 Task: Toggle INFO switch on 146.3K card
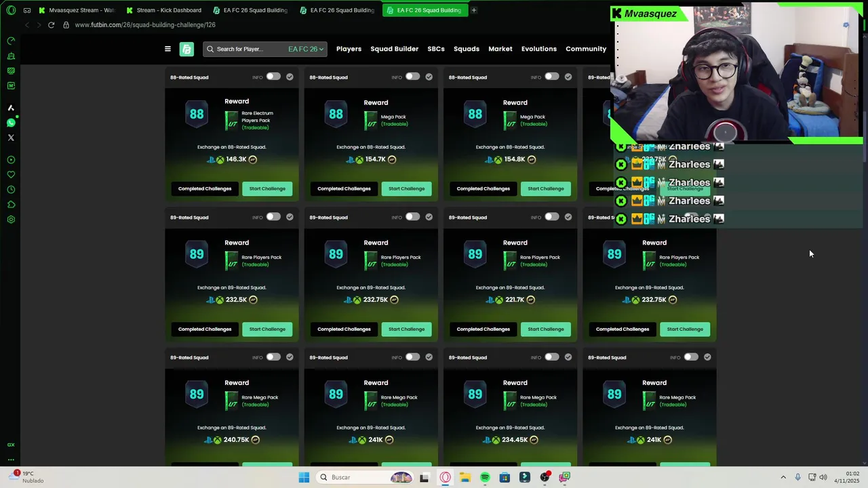[x=273, y=77]
